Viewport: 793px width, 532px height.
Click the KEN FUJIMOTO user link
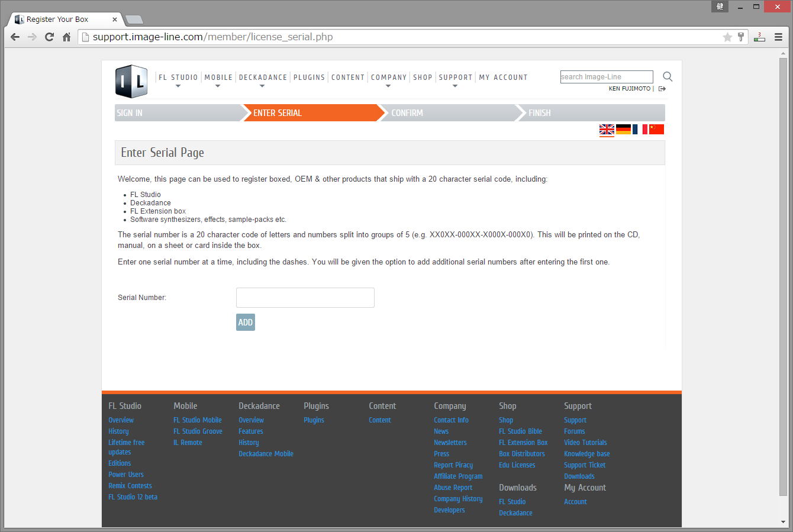[630, 89]
